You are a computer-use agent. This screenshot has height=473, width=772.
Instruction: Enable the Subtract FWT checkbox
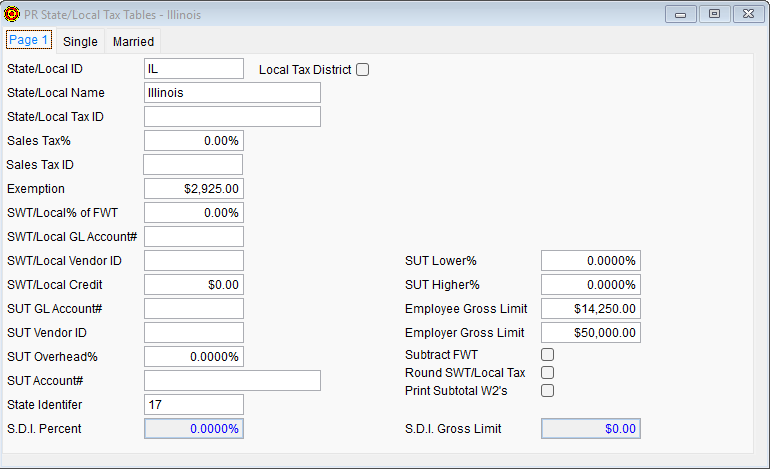click(x=547, y=355)
